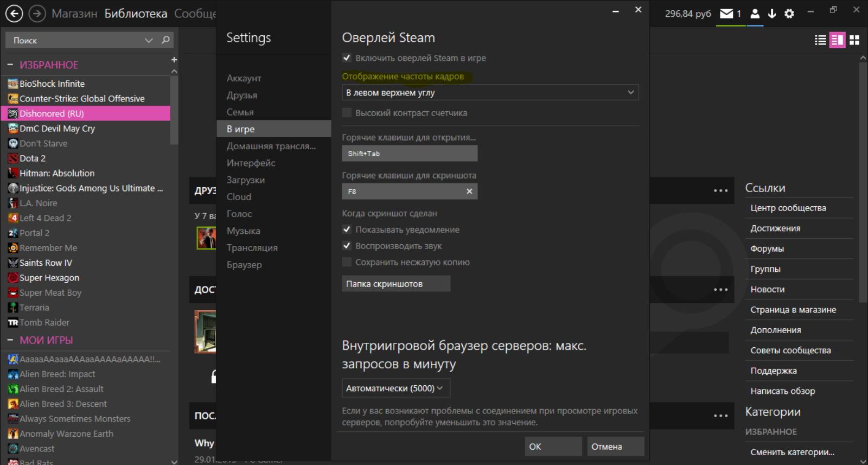
Task: Click the search magnifier icon
Action: pos(165,40)
